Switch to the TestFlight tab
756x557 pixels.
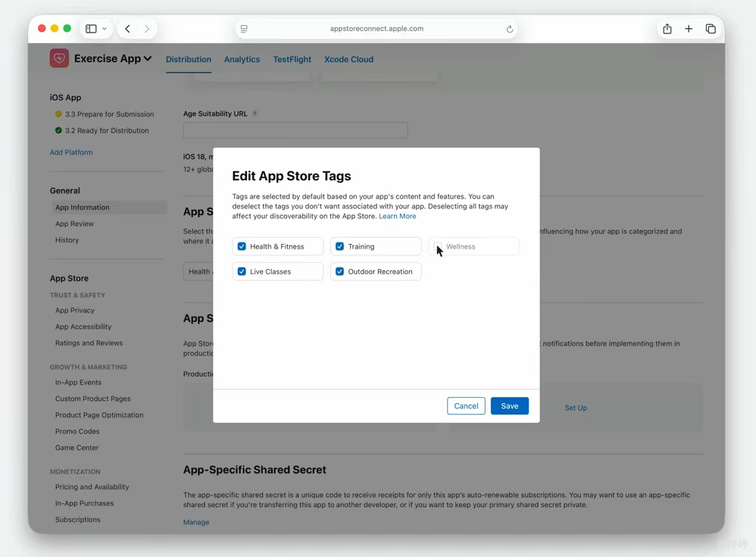pos(292,59)
